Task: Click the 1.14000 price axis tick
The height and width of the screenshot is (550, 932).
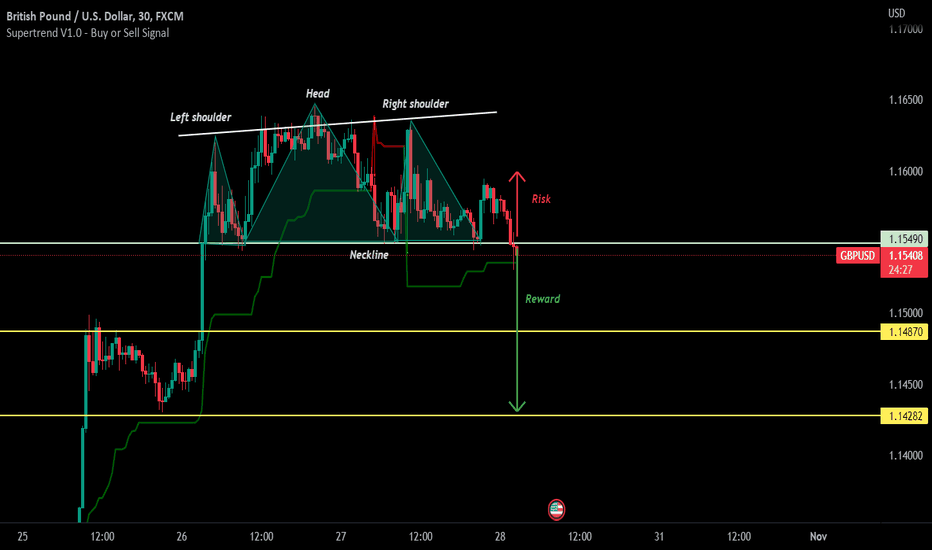Action: [906, 455]
